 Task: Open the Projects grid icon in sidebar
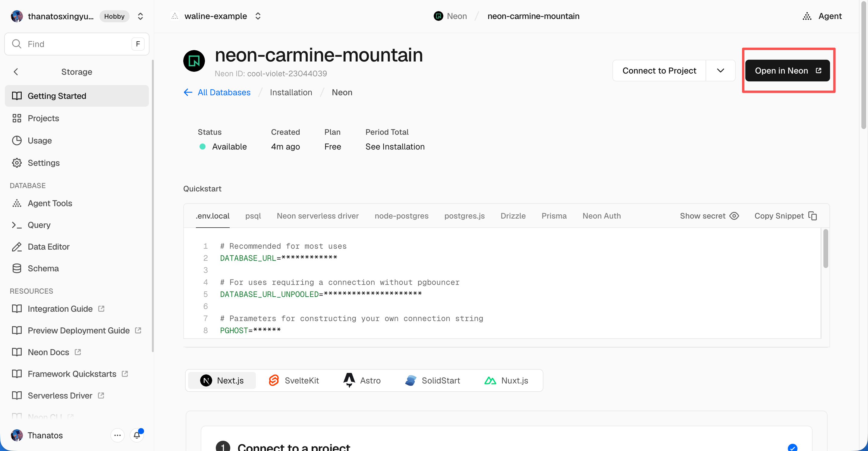click(x=17, y=118)
